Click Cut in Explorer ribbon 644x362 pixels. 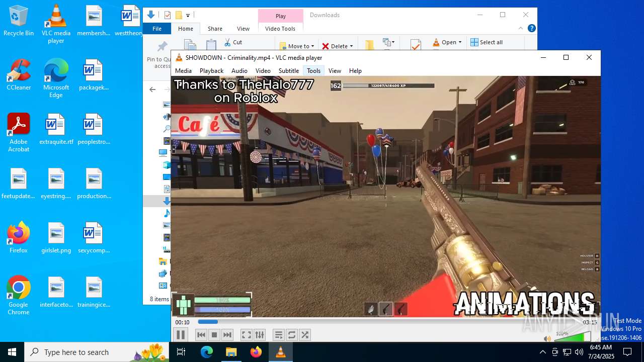233,42
